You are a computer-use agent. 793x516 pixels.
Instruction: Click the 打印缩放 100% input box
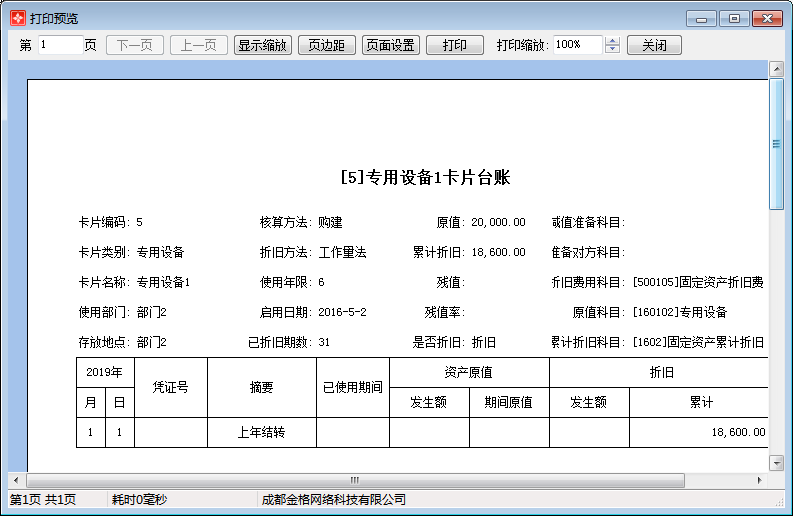tap(577, 45)
